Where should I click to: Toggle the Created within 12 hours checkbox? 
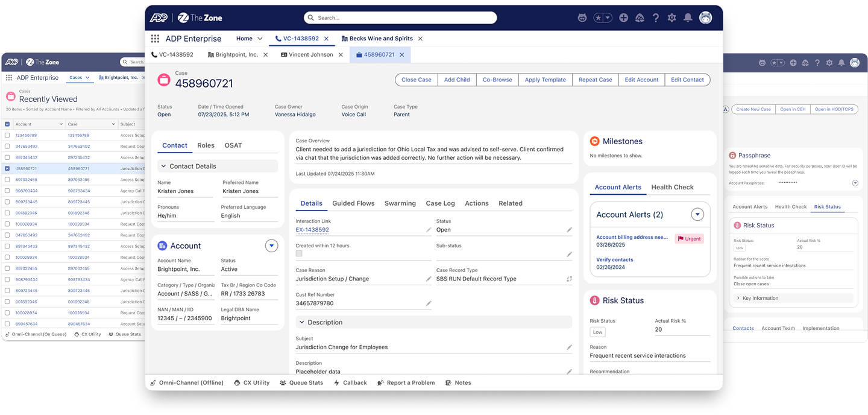(299, 254)
